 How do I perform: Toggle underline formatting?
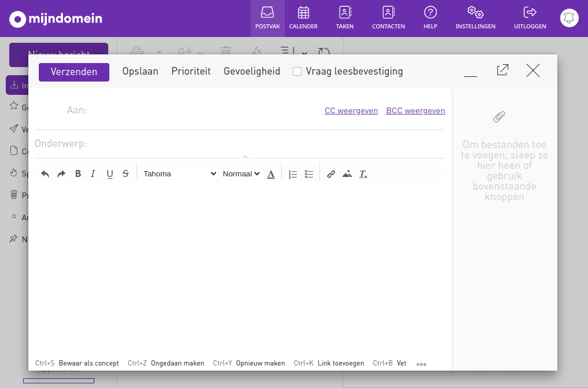click(109, 174)
